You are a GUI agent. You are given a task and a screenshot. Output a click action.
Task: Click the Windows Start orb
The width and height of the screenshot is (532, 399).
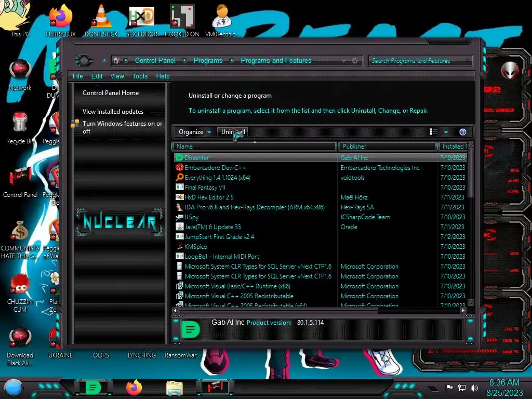coord(14,388)
